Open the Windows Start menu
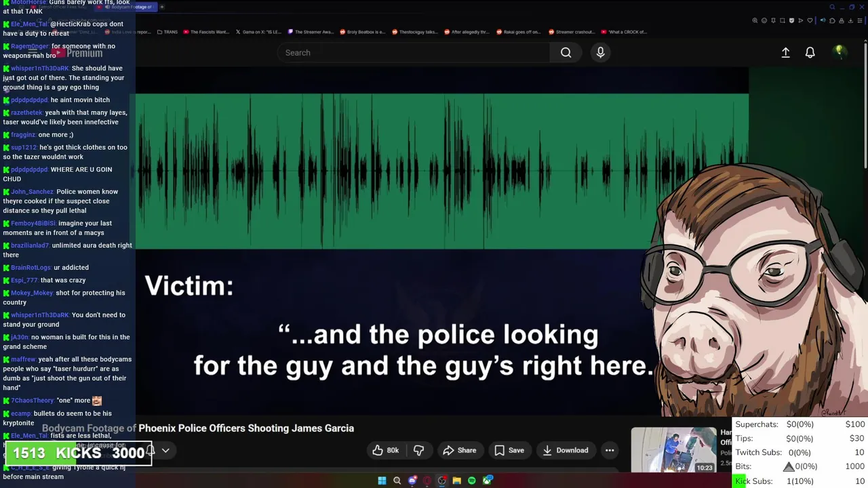The width and height of the screenshot is (868, 488). click(x=382, y=481)
